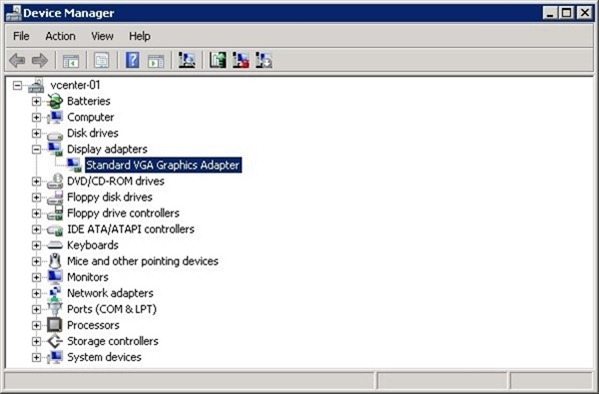The image size is (599, 394).
Task: Select the Computer label
Action: tap(91, 117)
